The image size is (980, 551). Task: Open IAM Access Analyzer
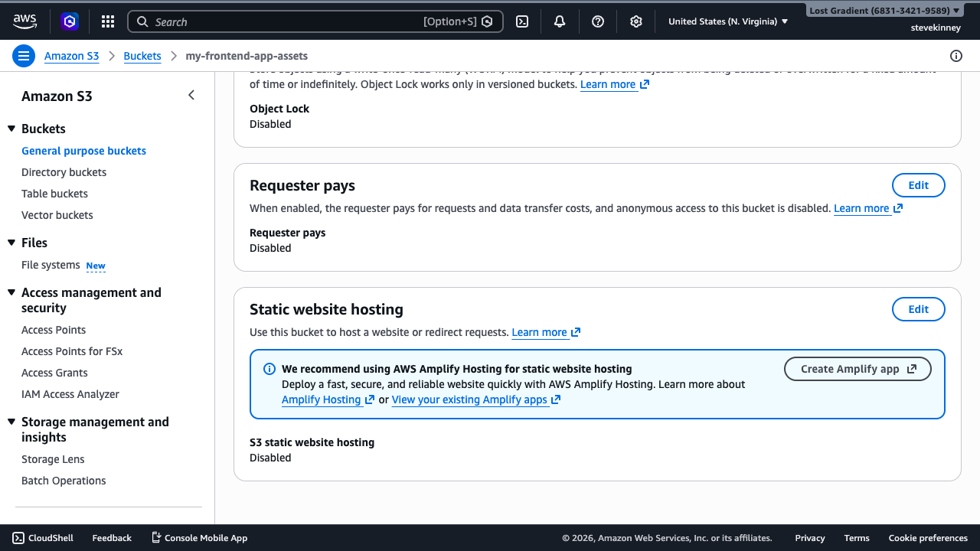(x=70, y=394)
